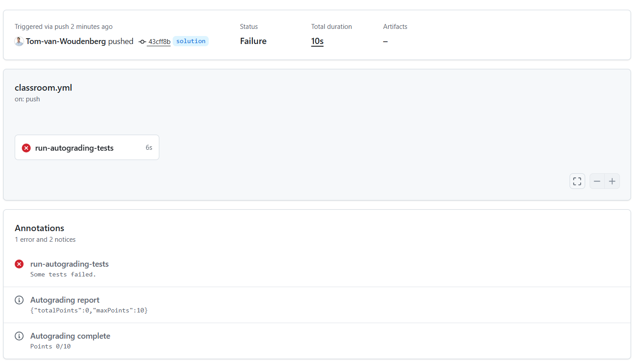Click the Autograding complete title
Image resolution: width=635 pixels, height=364 pixels.
pos(70,336)
